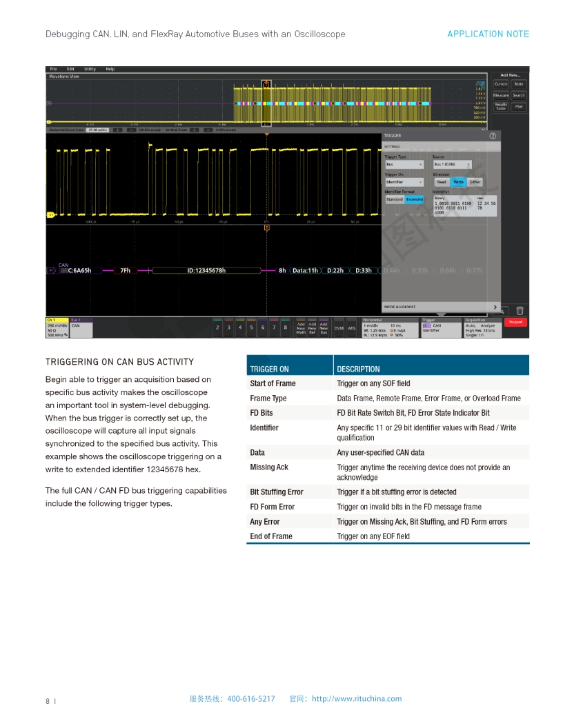Open the Trigger Type dropdown

[404, 165]
